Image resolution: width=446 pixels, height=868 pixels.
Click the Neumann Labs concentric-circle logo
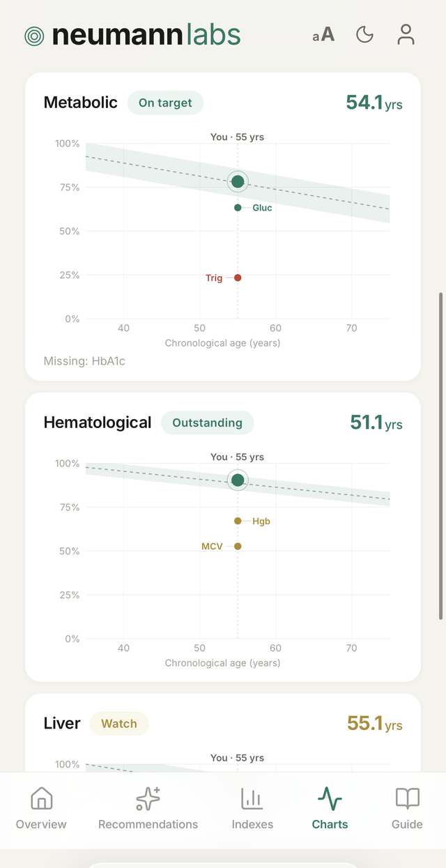34,36
